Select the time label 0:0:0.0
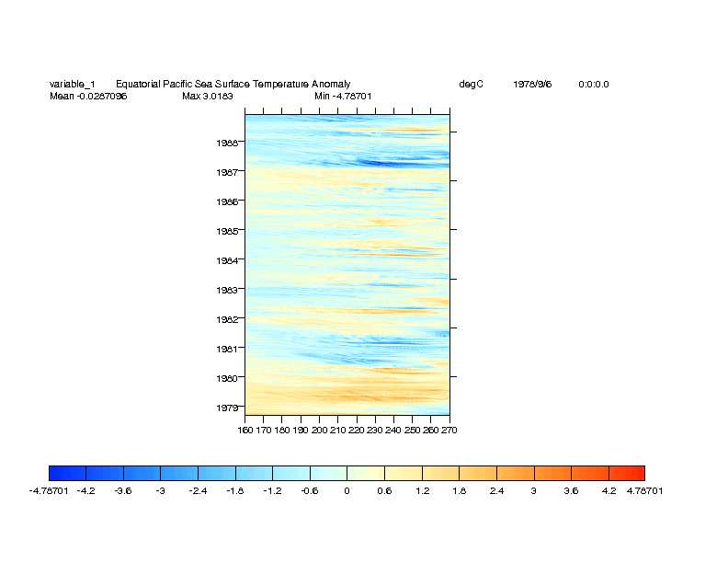The height and width of the screenshot is (563, 728). pos(594,85)
